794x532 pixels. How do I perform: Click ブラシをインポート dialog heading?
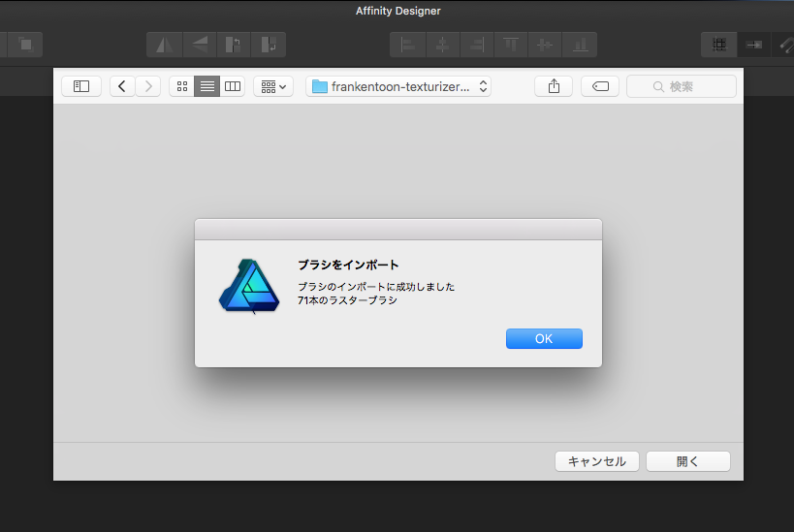[x=348, y=265]
